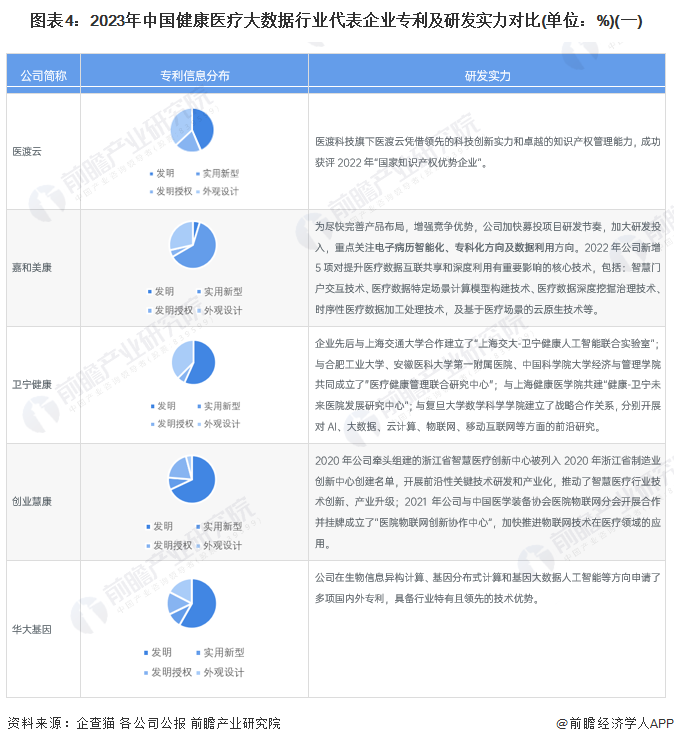
Task: Click the 研发实力 column header
Action: coord(487,75)
